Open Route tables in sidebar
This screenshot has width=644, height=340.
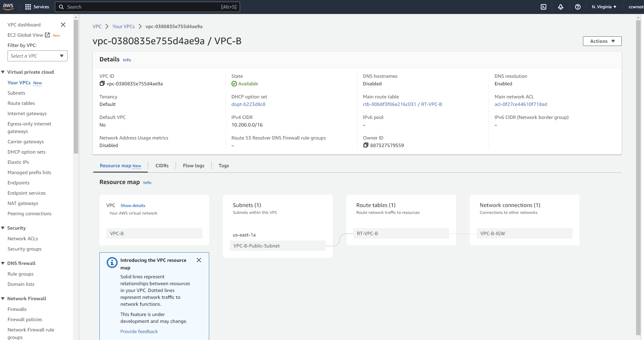21,103
